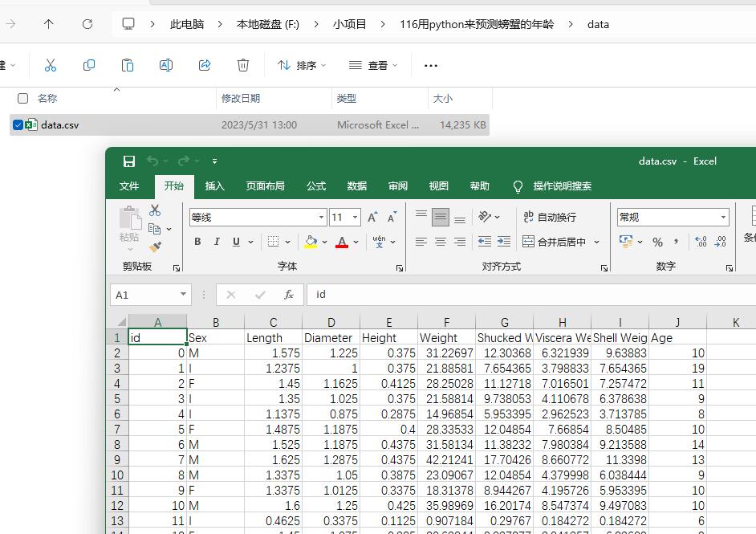Viewport: 756px width, 534px height.
Task: Toggle the select-all checkbox beside 名称
Action: 22,99
